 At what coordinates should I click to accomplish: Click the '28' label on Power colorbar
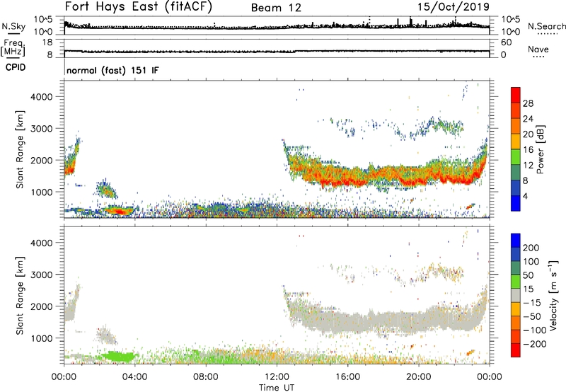528,103
